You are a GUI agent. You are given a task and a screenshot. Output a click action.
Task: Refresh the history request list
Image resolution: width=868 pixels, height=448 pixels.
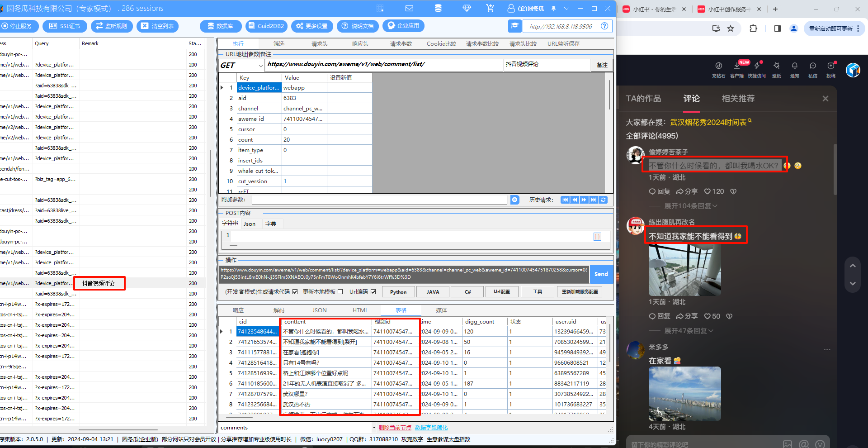coord(604,200)
